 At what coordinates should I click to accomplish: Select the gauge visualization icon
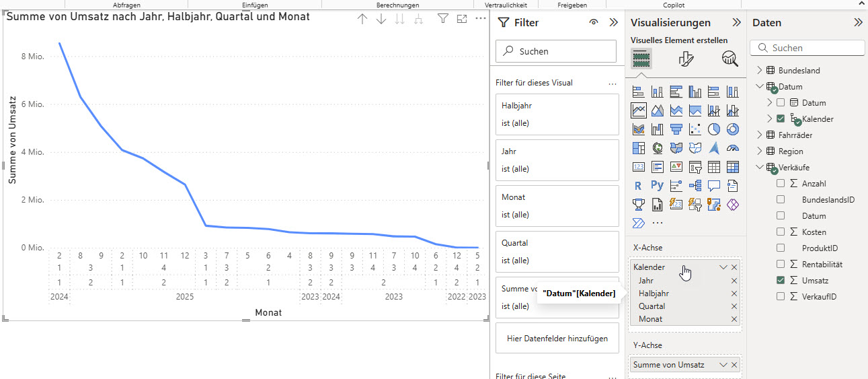pos(733,148)
